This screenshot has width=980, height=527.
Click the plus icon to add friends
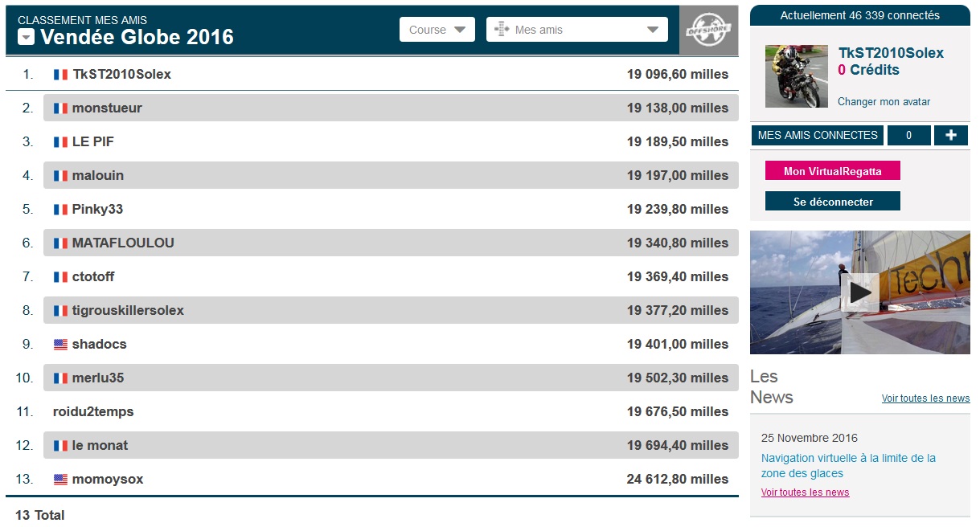(x=950, y=135)
